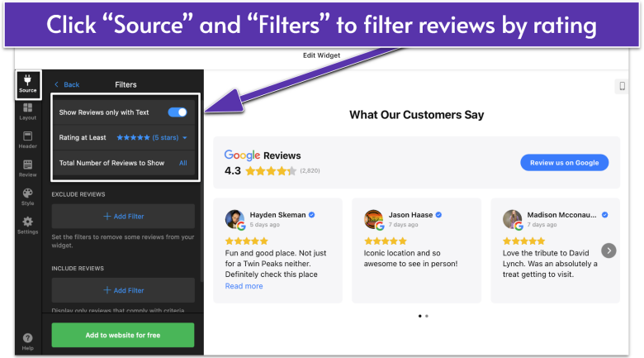The width and height of the screenshot is (644, 358).
Task: Select the second carousel pagination dot
Action: click(427, 316)
